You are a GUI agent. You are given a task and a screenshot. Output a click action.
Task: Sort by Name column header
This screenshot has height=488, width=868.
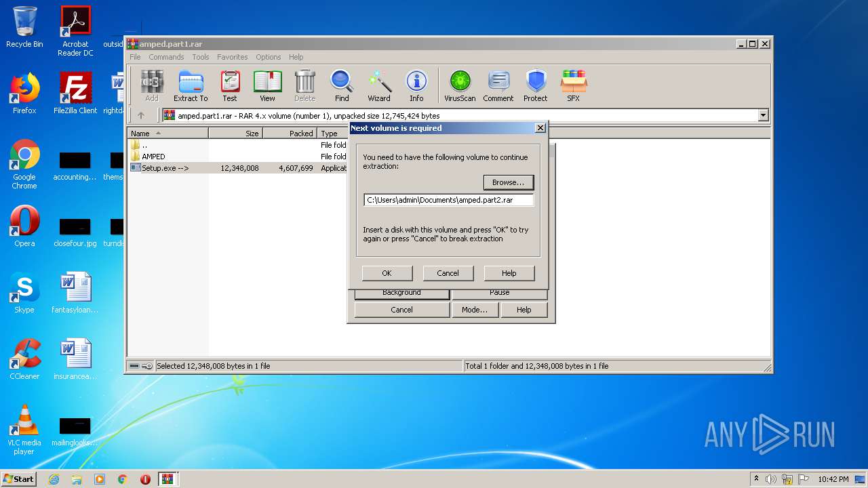(167, 134)
